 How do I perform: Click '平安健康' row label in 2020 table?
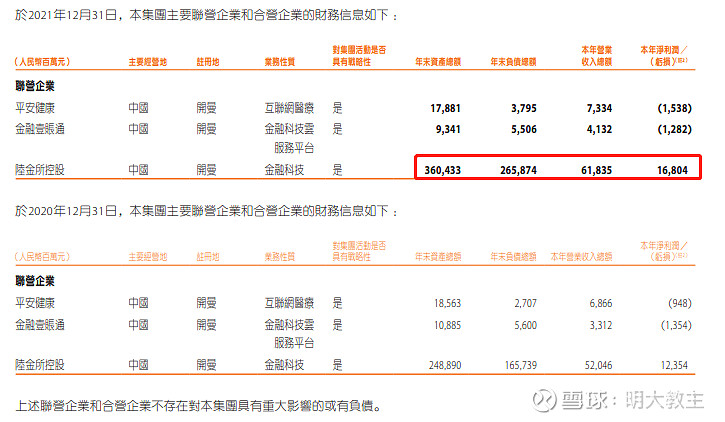pyautogui.click(x=35, y=303)
